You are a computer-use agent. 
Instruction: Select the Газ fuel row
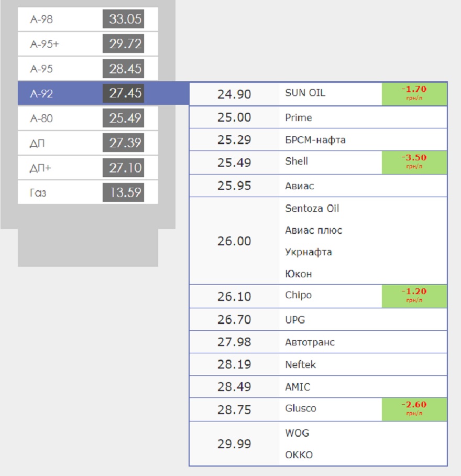(x=88, y=192)
